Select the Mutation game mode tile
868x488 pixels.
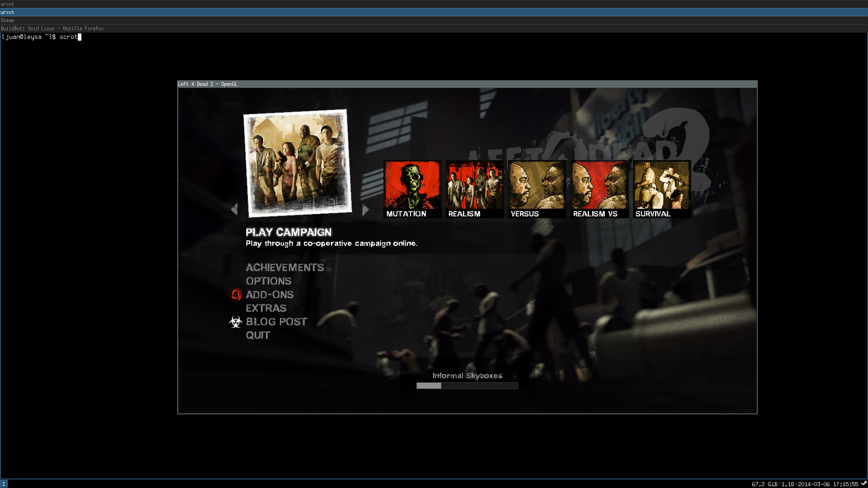[412, 189]
